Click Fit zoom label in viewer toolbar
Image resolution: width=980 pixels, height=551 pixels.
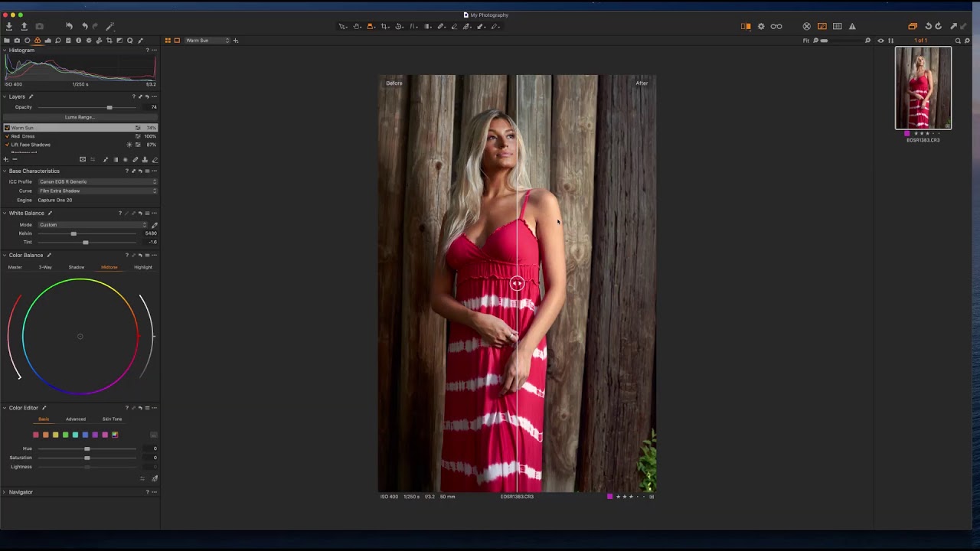pyautogui.click(x=806, y=41)
